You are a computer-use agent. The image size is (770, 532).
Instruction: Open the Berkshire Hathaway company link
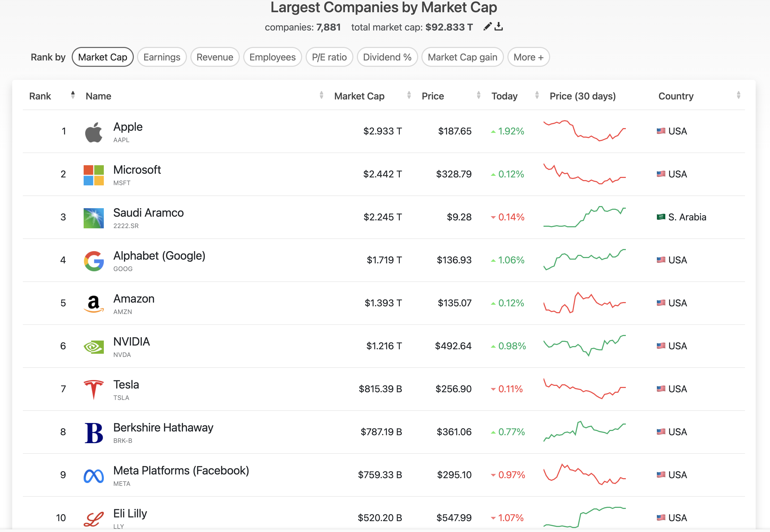(163, 427)
